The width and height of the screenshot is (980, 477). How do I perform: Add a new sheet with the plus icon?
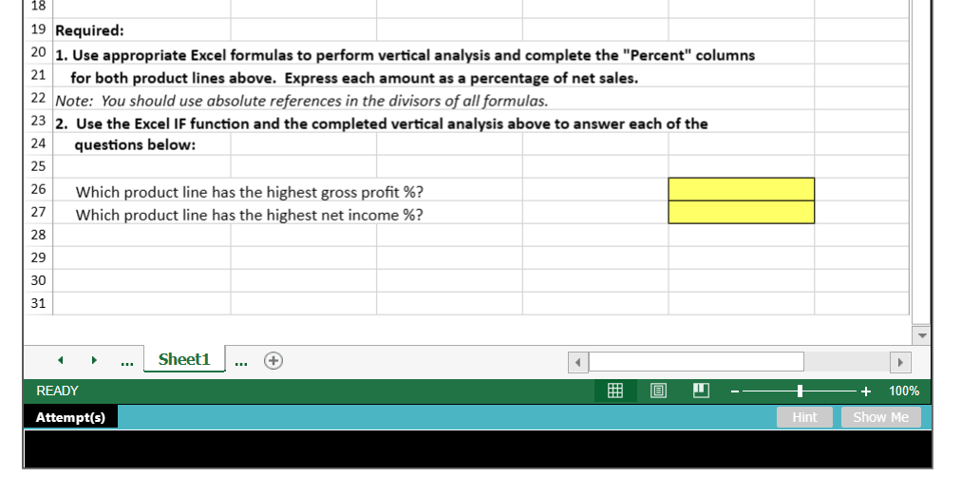[x=273, y=361]
